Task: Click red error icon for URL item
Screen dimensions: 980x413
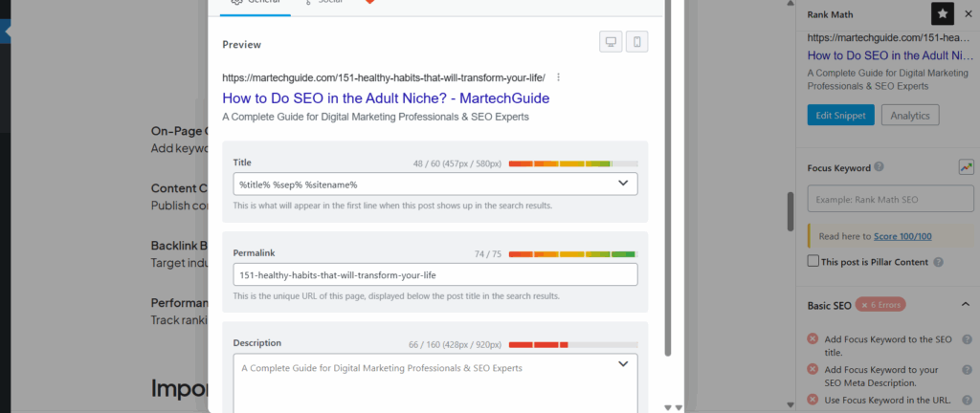Action: (x=813, y=400)
